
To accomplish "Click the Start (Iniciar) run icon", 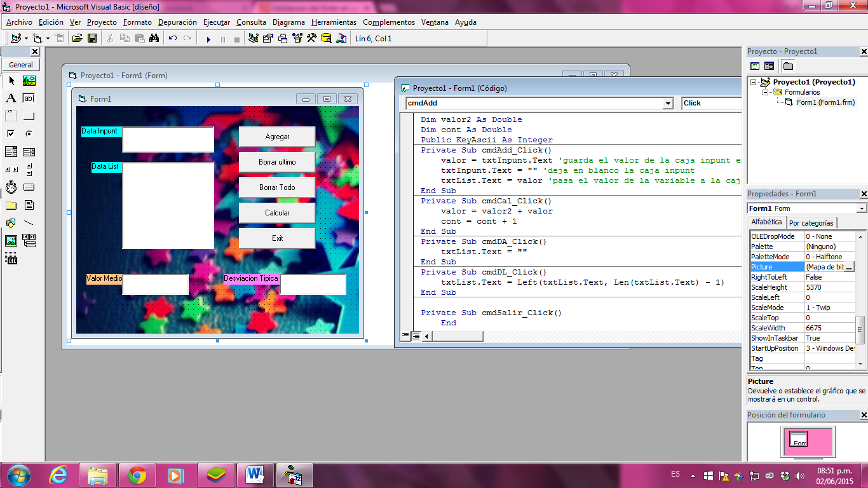I will (x=208, y=38).
